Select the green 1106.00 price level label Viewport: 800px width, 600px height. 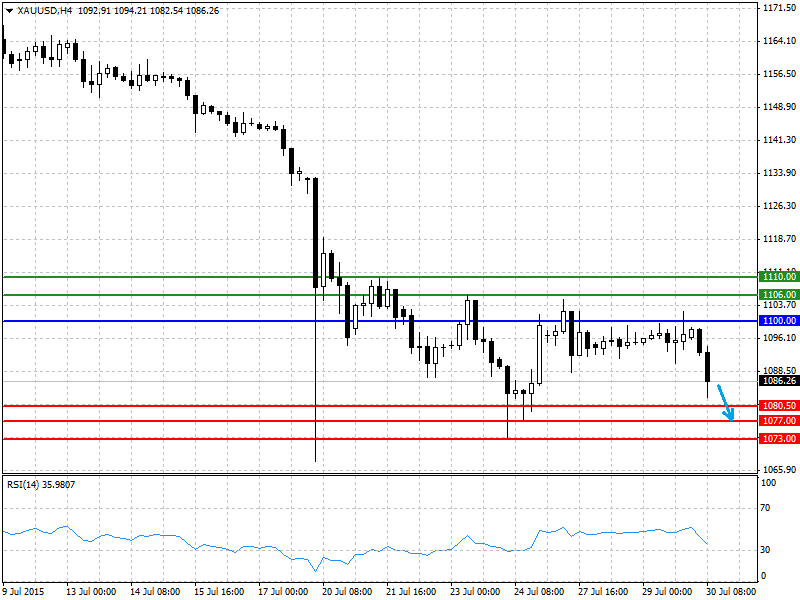[779, 294]
